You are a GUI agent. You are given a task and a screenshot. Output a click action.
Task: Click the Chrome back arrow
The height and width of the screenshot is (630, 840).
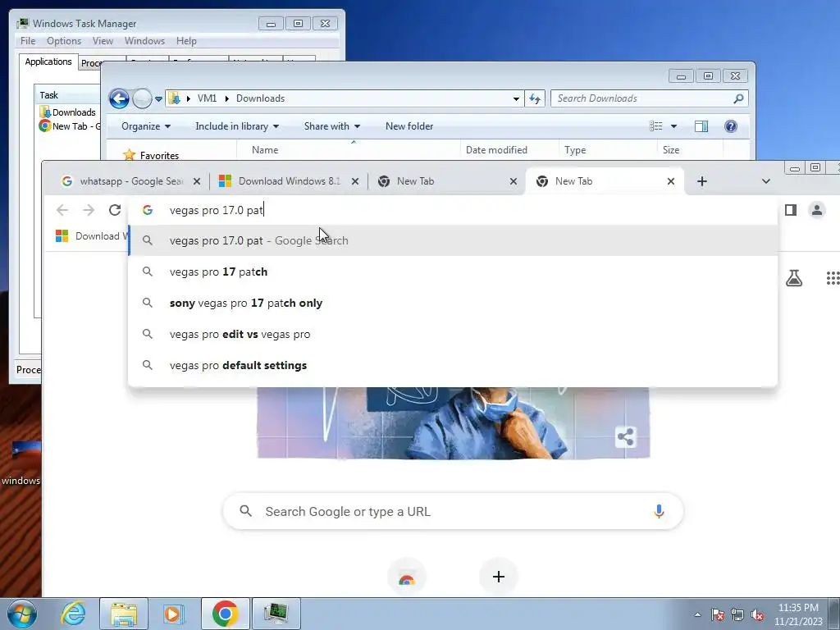click(x=62, y=210)
